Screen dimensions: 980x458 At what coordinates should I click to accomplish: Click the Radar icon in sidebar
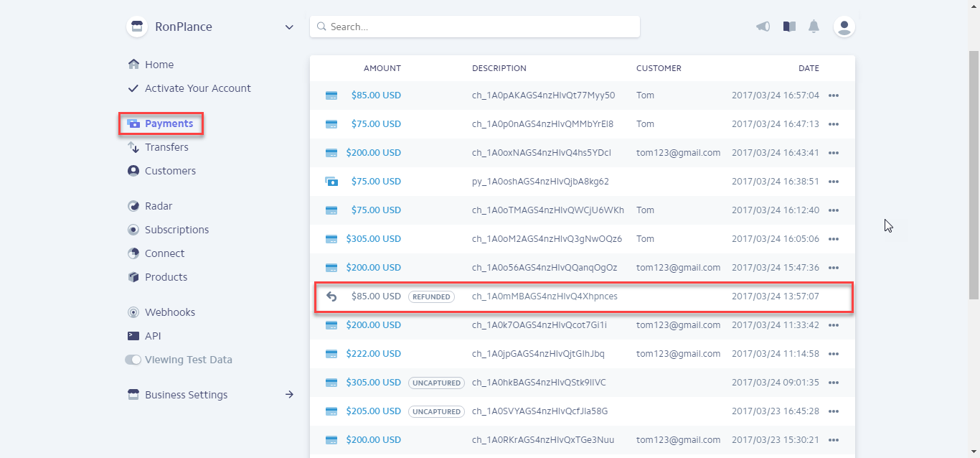tap(133, 206)
